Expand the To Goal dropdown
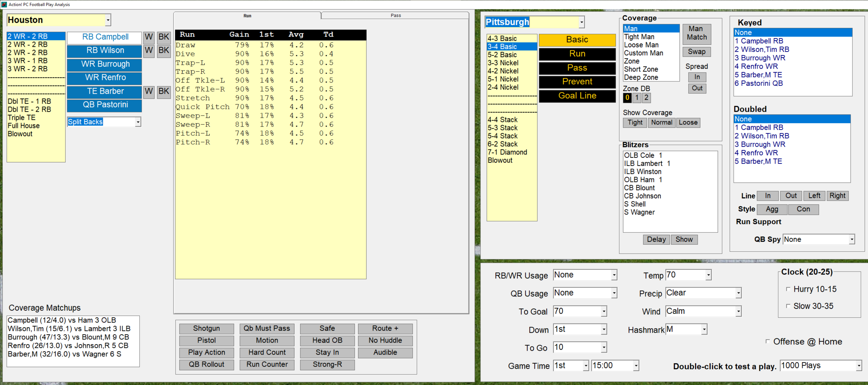This screenshot has width=868, height=385. coord(604,311)
